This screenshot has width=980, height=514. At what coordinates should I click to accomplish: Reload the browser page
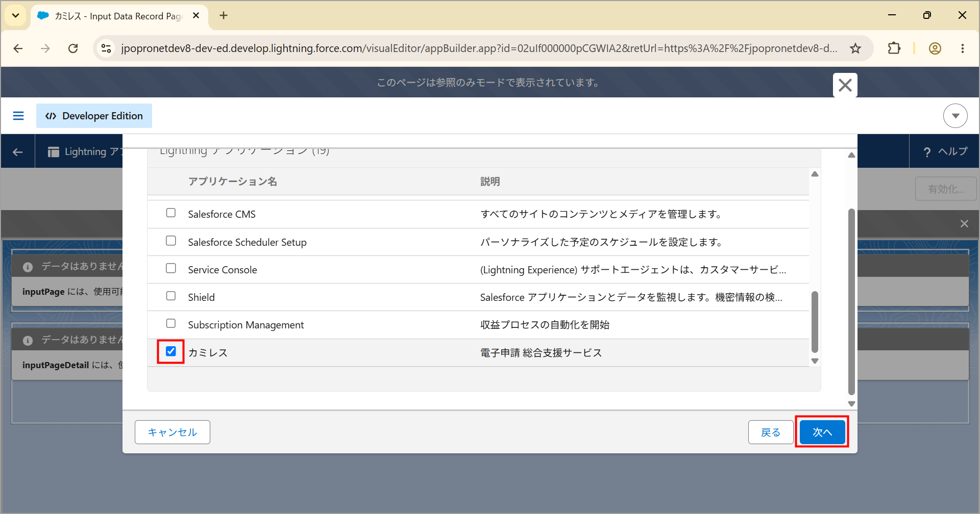(73, 48)
